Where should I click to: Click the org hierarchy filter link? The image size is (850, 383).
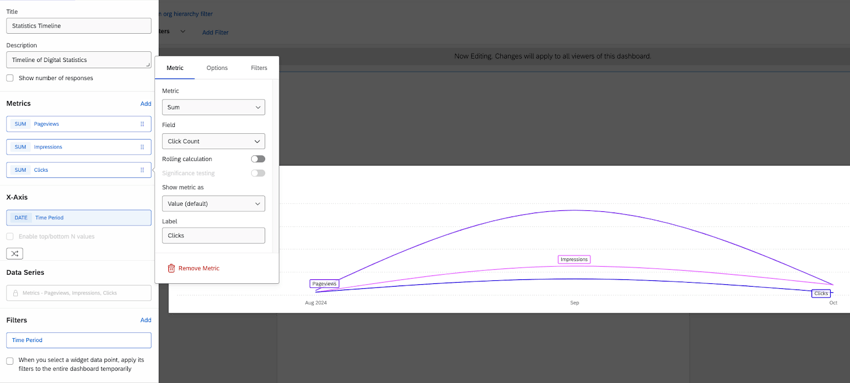(x=188, y=14)
